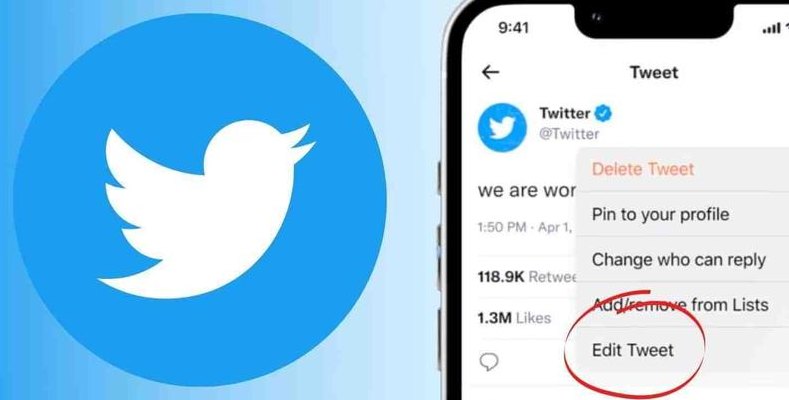Choose Add/remove from Lists option
789x400 pixels.
(x=682, y=305)
